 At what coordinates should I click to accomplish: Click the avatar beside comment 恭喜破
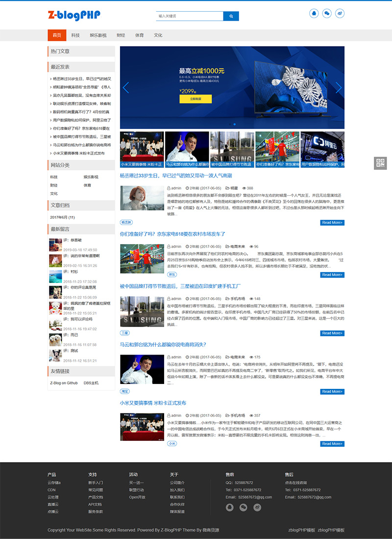(55, 245)
